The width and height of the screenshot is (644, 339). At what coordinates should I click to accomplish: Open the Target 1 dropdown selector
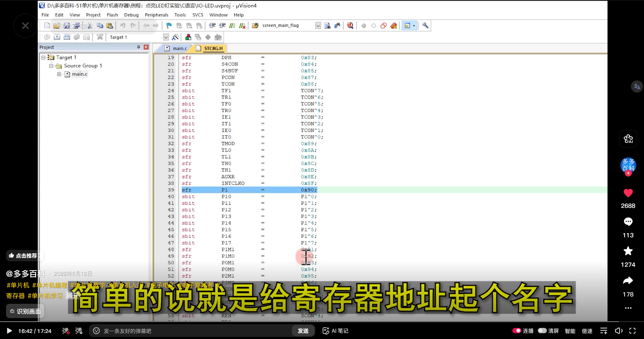166,37
